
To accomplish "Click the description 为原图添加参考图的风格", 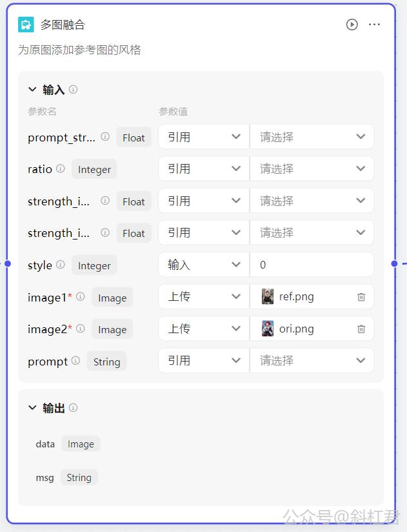I will coord(79,50).
